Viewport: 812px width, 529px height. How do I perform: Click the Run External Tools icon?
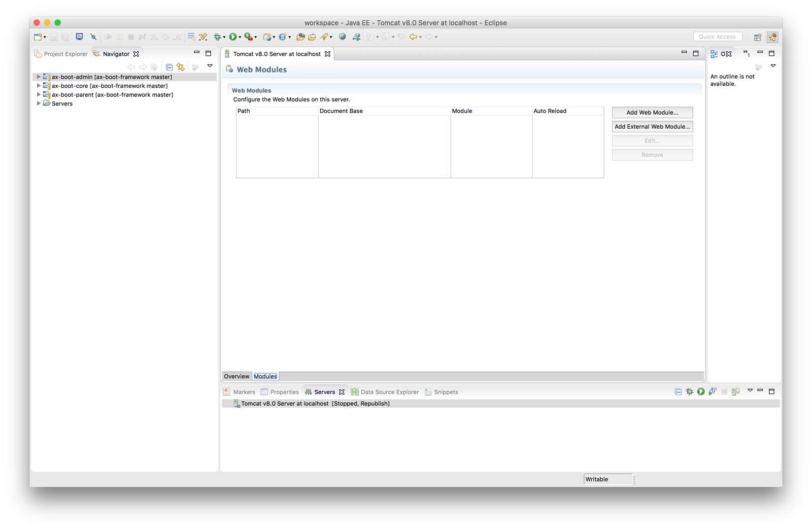pyautogui.click(x=248, y=37)
